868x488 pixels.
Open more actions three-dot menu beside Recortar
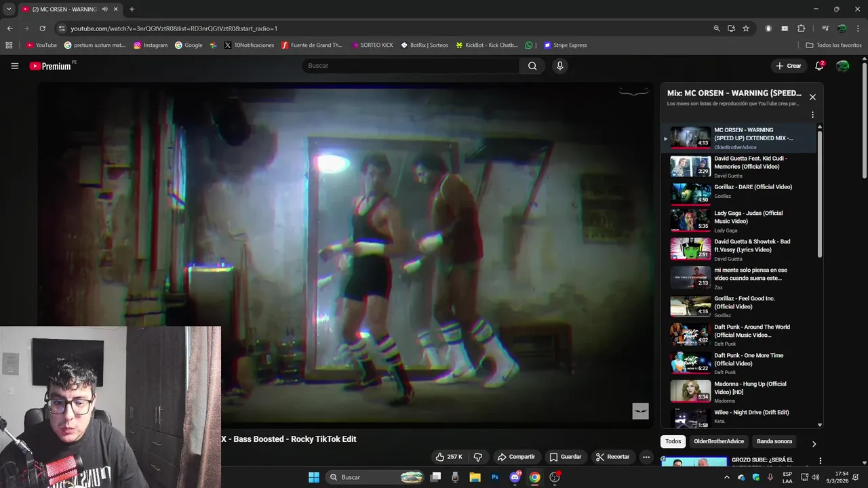coord(646,457)
